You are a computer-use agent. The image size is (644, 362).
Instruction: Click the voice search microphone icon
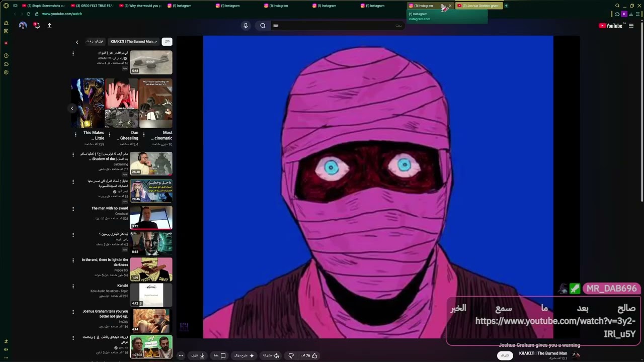[x=246, y=26]
